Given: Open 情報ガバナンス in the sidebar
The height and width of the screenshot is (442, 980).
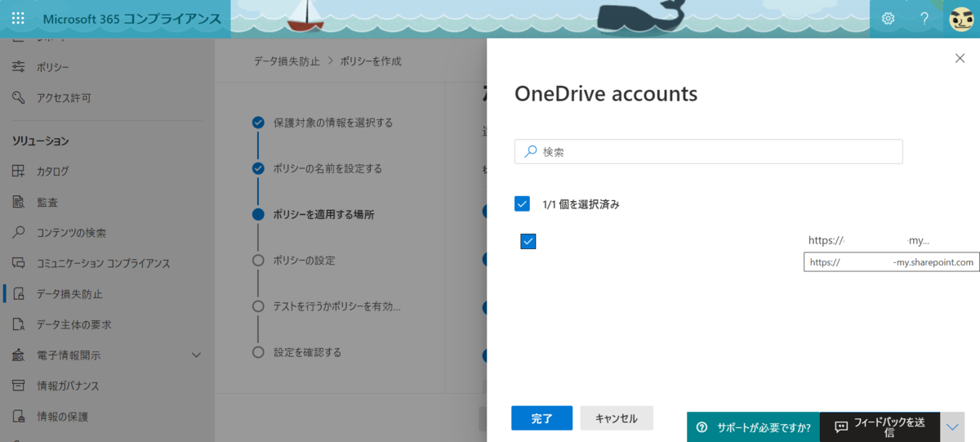Looking at the screenshot, I should pyautogui.click(x=68, y=386).
